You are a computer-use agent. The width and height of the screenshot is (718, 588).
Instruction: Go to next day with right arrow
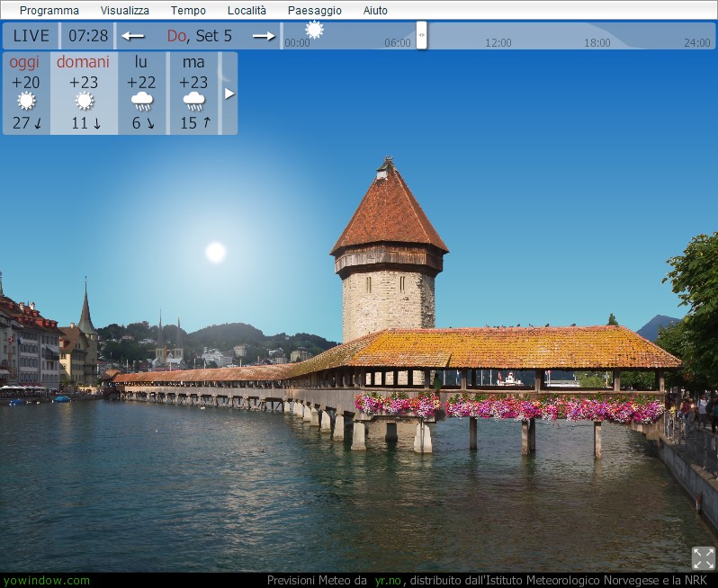point(264,36)
